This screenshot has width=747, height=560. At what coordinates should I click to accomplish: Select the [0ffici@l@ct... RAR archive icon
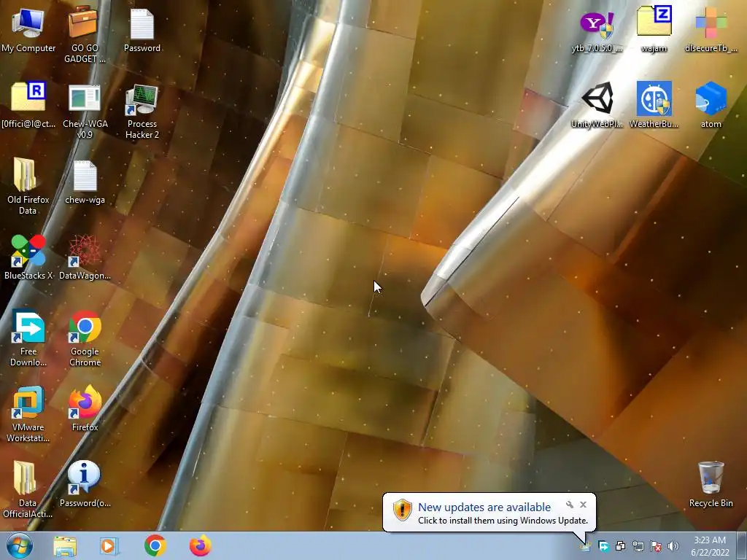[x=28, y=106]
